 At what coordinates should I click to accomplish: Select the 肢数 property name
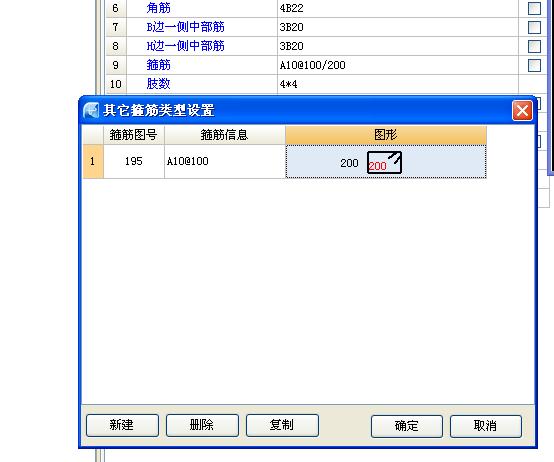click(x=158, y=84)
